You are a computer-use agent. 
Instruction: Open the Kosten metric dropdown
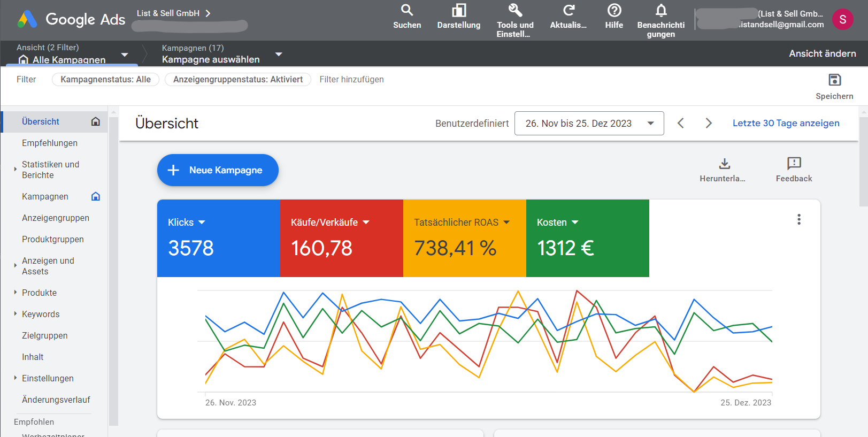click(x=575, y=222)
